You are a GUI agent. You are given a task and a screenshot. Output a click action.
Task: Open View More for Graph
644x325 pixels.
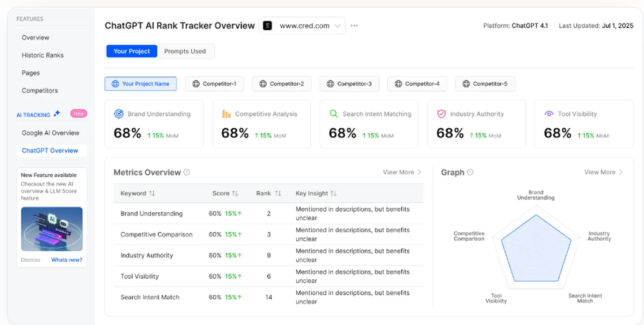click(603, 172)
